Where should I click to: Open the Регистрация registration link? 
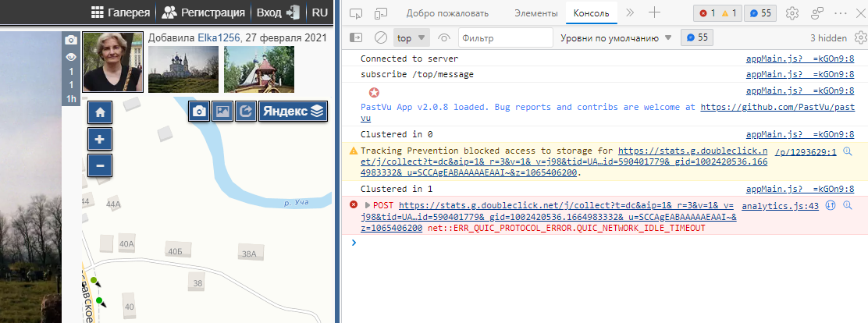tap(203, 12)
